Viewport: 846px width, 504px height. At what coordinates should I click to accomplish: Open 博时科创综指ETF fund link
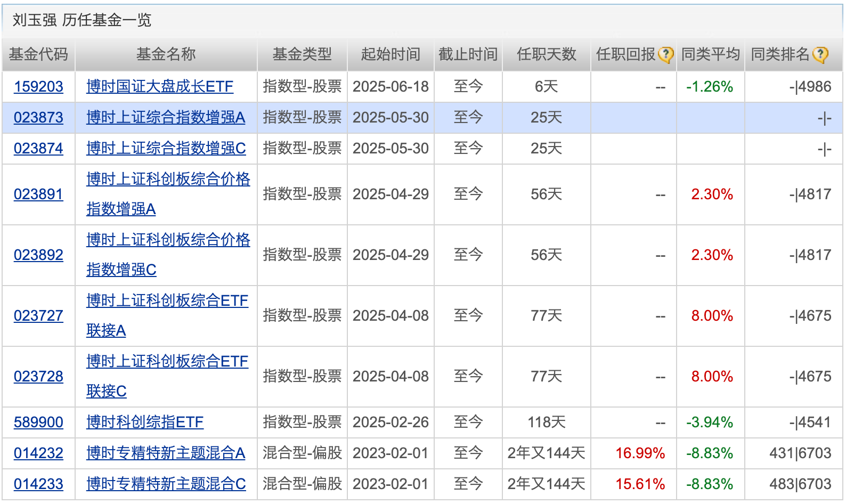tap(145, 422)
